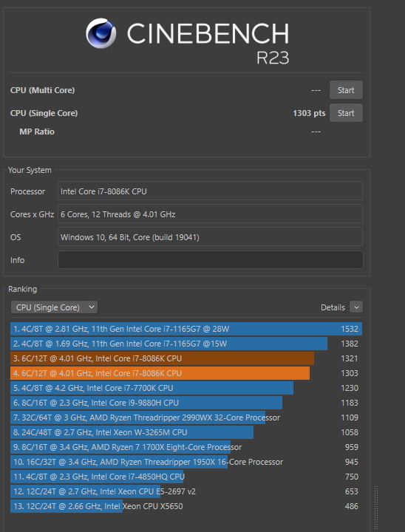Viewport: 405px width, 532px height.
Task: Grab the dotted panel resize grip
Action: tap(376, 508)
